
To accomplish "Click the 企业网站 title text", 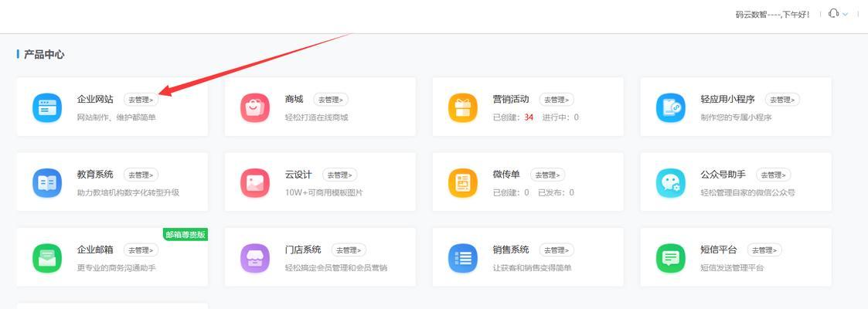I will (95, 100).
